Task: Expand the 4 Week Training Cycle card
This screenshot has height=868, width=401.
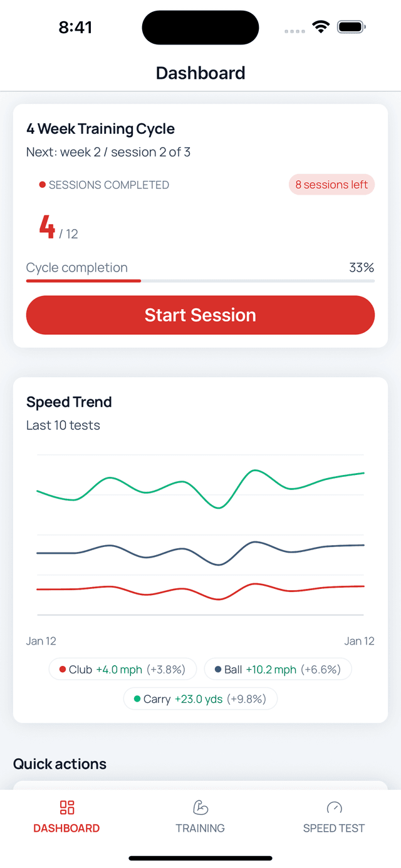Action: (100, 129)
